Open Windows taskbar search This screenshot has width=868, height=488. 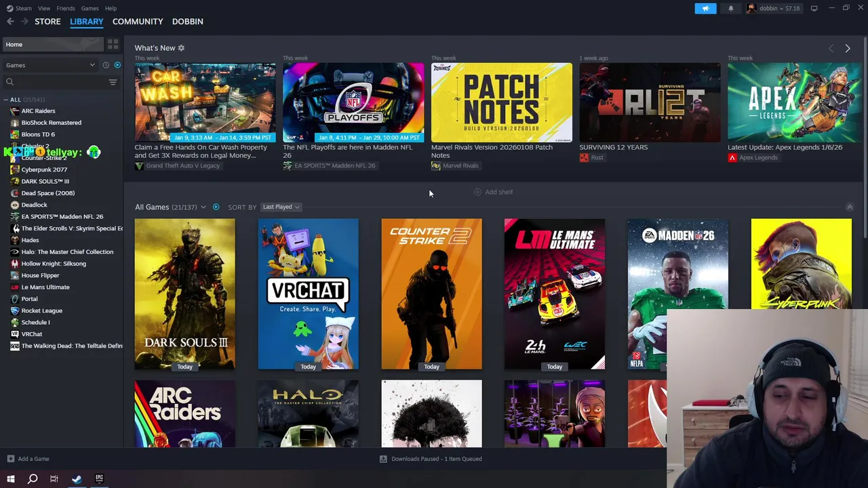pyautogui.click(x=32, y=479)
